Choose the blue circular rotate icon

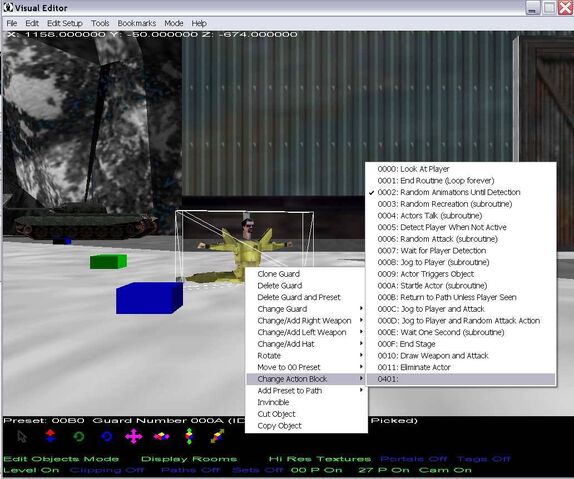point(106,436)
